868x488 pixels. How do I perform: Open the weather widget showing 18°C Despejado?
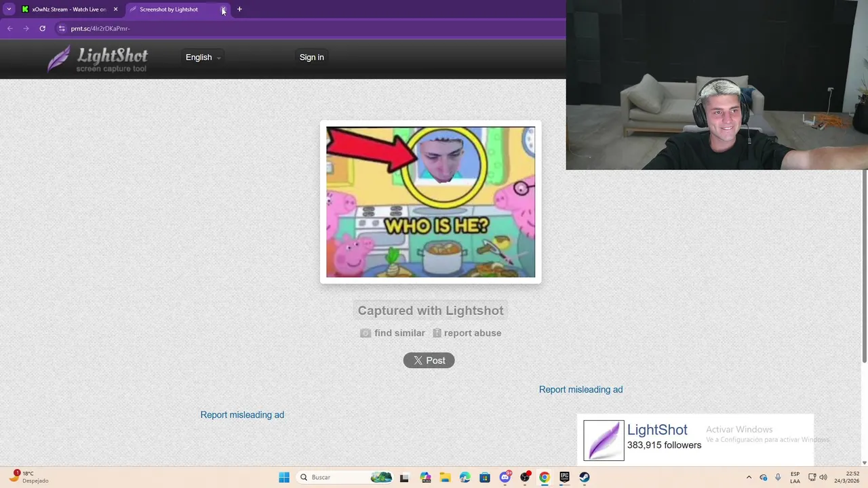(x=28, y=477)
